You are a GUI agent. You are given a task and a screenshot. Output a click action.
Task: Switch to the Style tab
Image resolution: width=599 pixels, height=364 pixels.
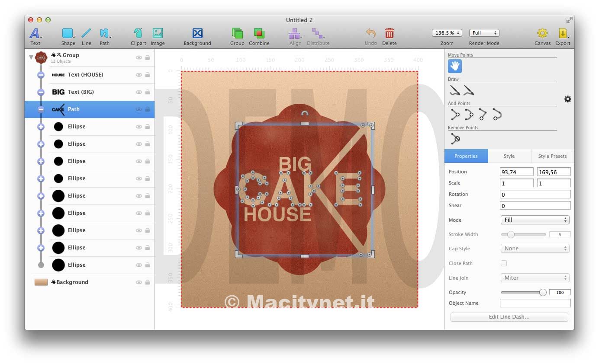[509, 156]
